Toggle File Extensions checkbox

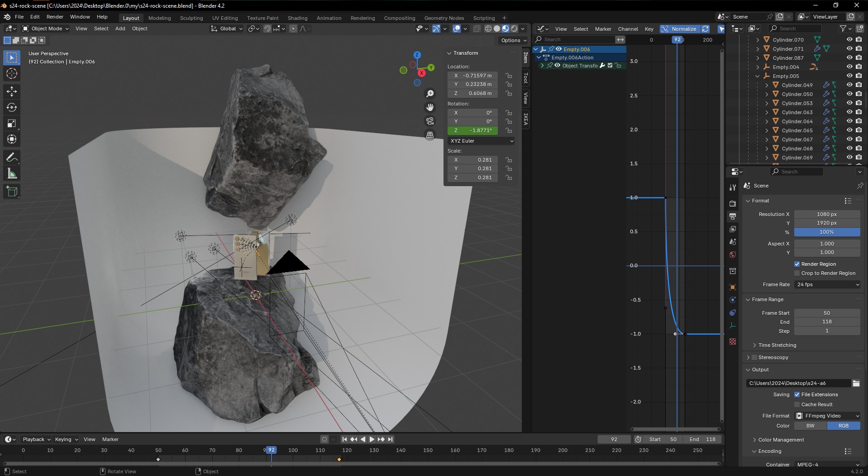(x=797, y=394)
